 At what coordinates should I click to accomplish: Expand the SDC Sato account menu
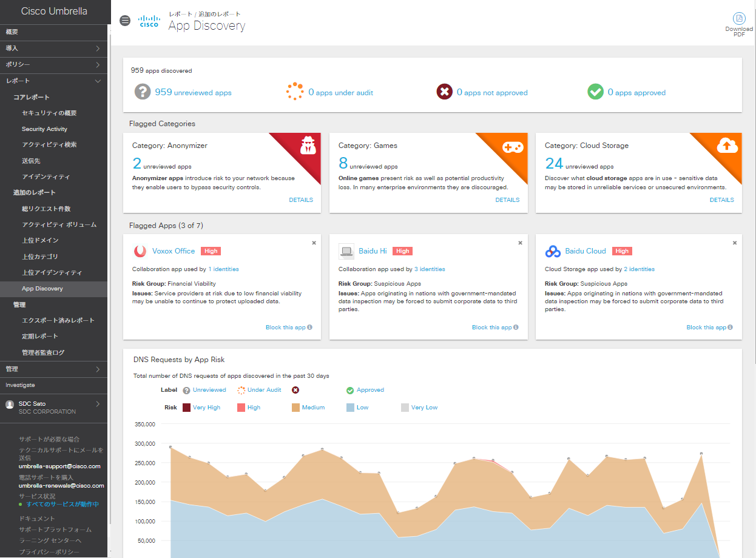53,407
